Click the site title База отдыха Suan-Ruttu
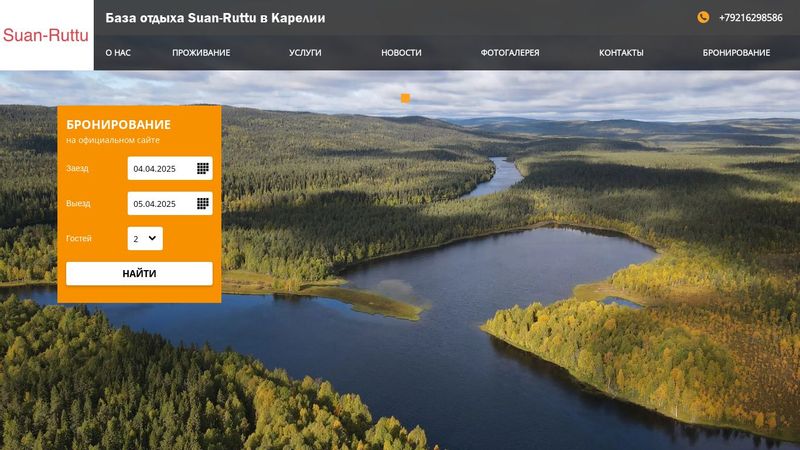Image resolution: width=800 pixels, height=450 pixels. point(215,18)
